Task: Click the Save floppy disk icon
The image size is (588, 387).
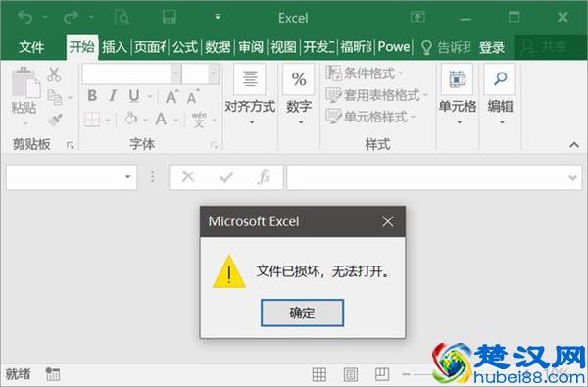Action: 170,17
